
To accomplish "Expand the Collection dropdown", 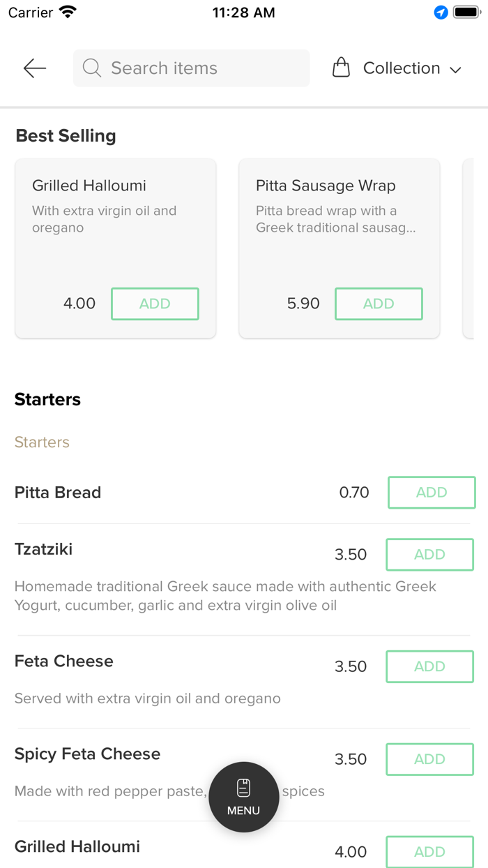I will [x=401, y=68].
